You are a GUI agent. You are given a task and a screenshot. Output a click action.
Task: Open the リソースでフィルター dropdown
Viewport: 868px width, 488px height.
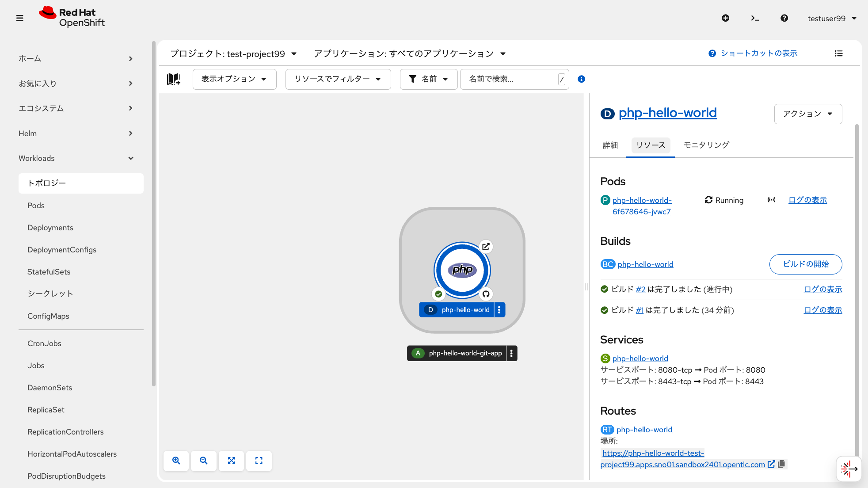338,79
